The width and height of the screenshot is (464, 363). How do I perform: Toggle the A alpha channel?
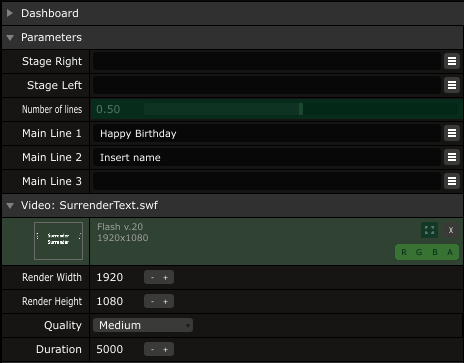[450, 252]
